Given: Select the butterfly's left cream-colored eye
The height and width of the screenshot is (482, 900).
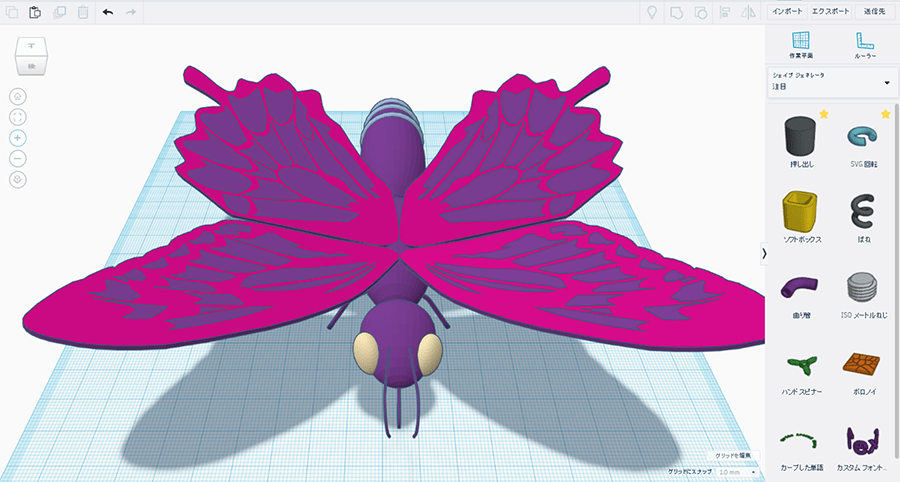Looking at the screenshot, I should tap(365, 352).
